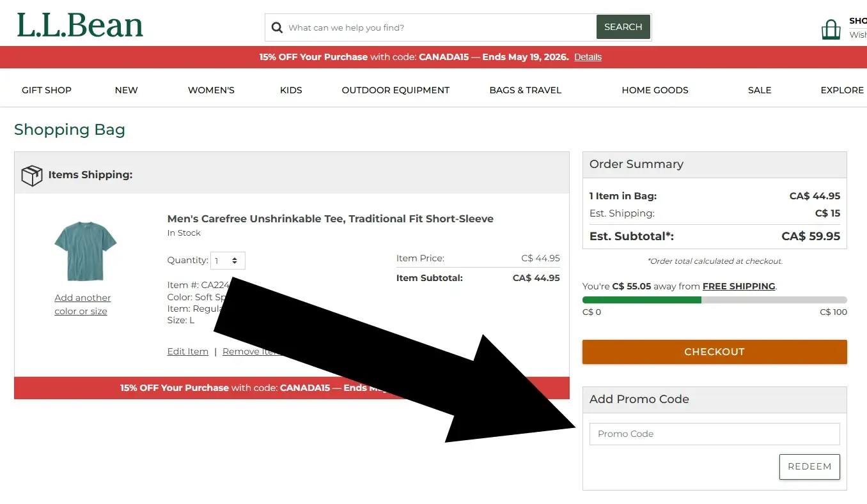This screenshot has width=867, height=504.
Task: Open the Quantity dropdown
Action: tap(228, 261)
